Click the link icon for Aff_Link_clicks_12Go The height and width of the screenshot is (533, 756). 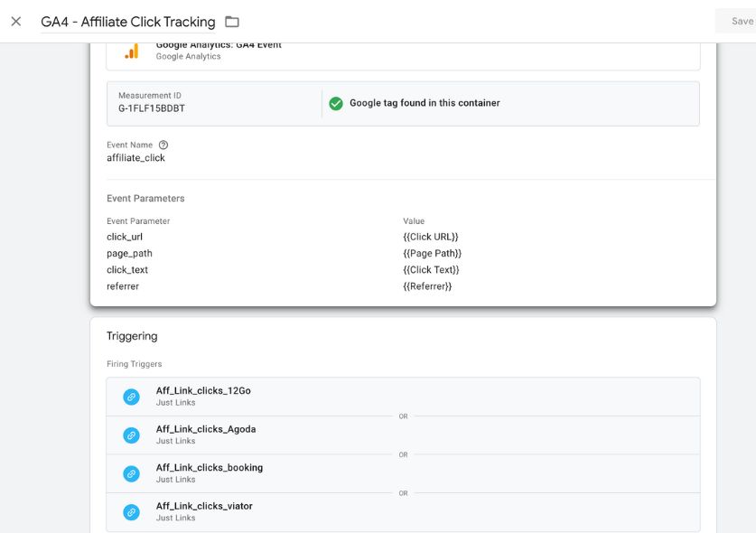[132, 397]
